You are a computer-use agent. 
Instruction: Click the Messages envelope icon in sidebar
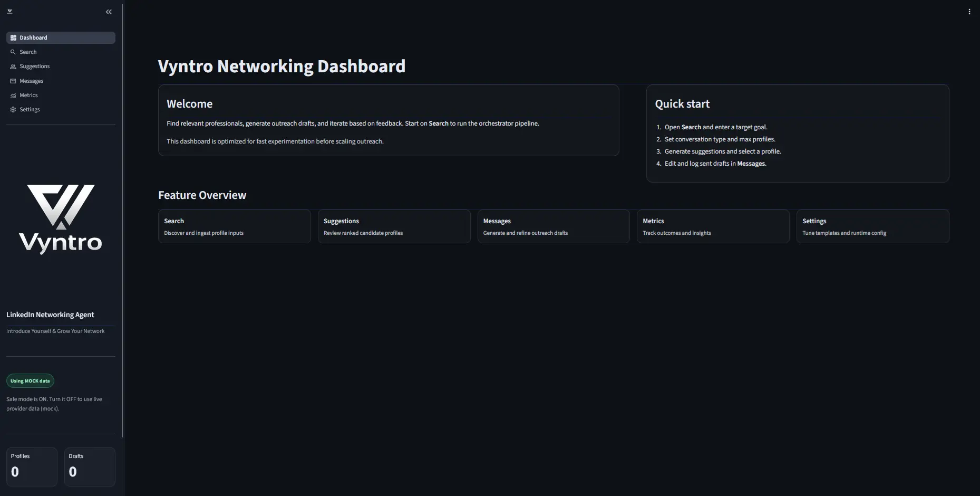(13, 81)
